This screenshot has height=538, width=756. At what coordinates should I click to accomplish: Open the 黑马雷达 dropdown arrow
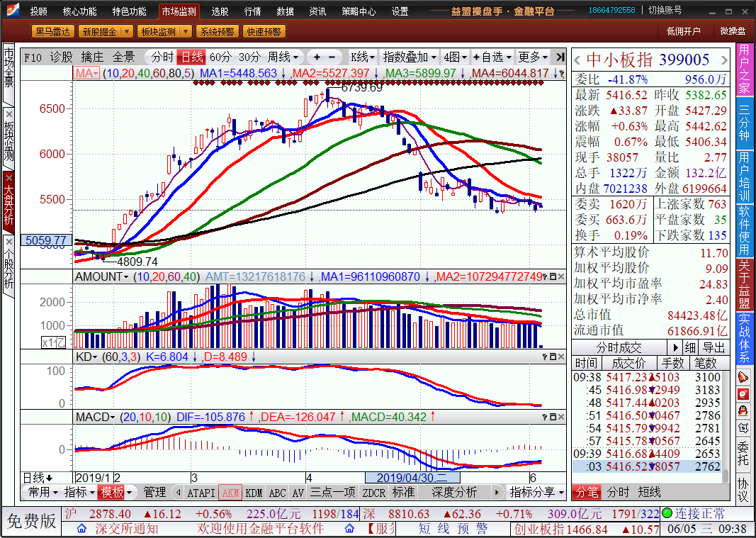point(69,32)
